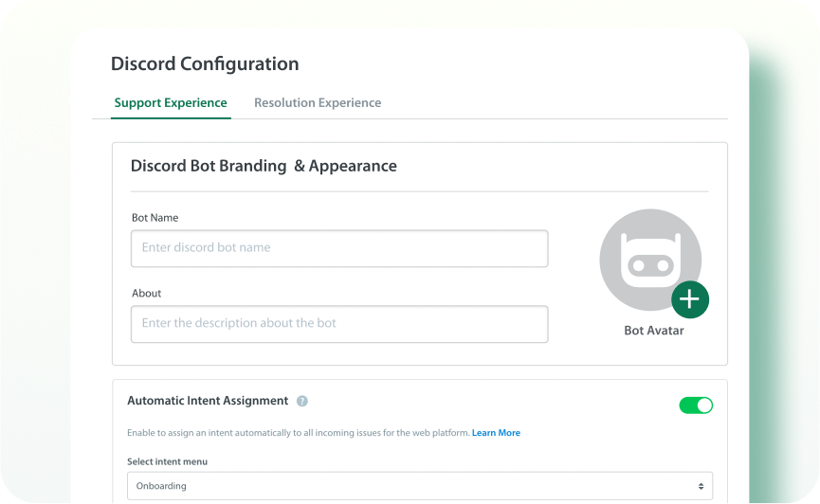Focus the About description input field
The width and height of the screenshot is (820, 504).
(x=338, y=324)
